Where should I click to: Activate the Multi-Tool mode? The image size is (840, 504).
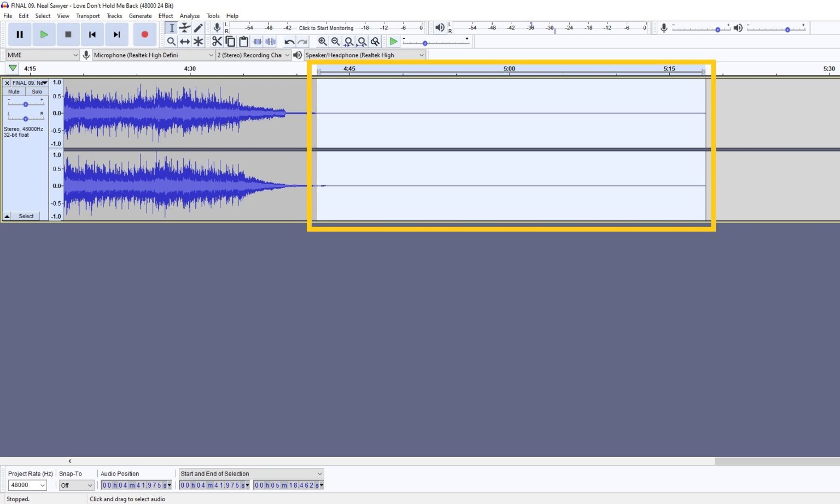pos(198,41)
